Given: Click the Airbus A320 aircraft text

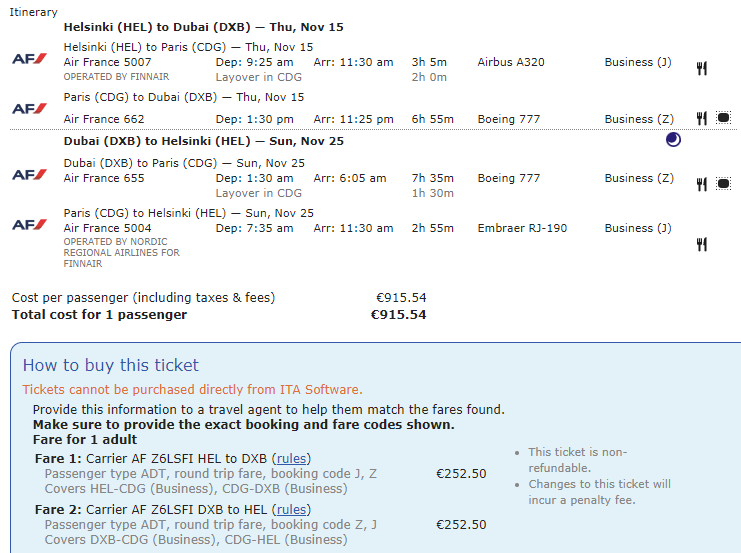Looking at the screenshot, I should 511,62.
